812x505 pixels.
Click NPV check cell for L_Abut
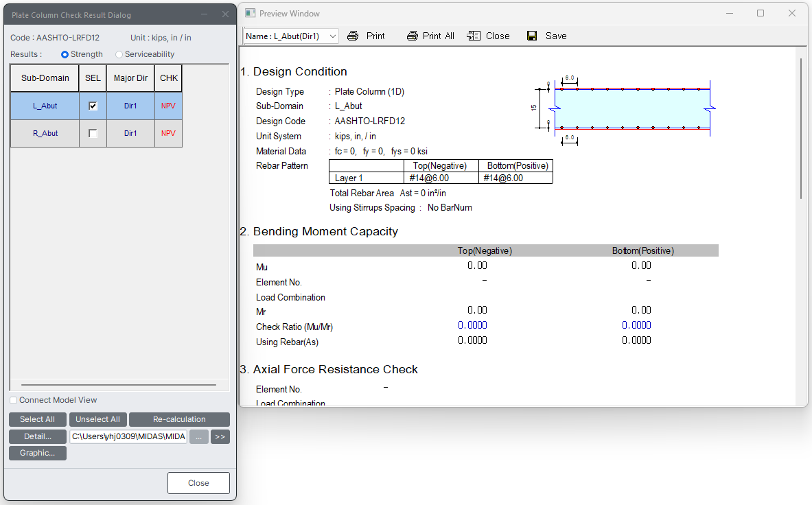[x=168, y=106]
